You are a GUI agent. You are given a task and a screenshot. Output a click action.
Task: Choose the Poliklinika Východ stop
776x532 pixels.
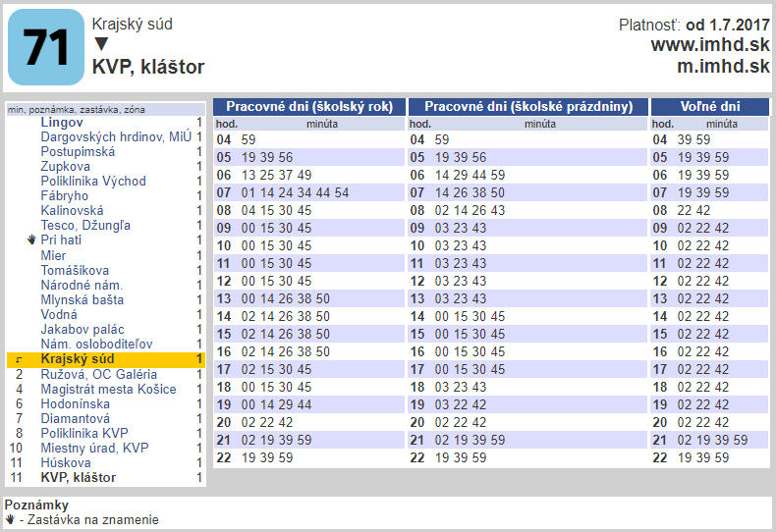click(92, 182)
